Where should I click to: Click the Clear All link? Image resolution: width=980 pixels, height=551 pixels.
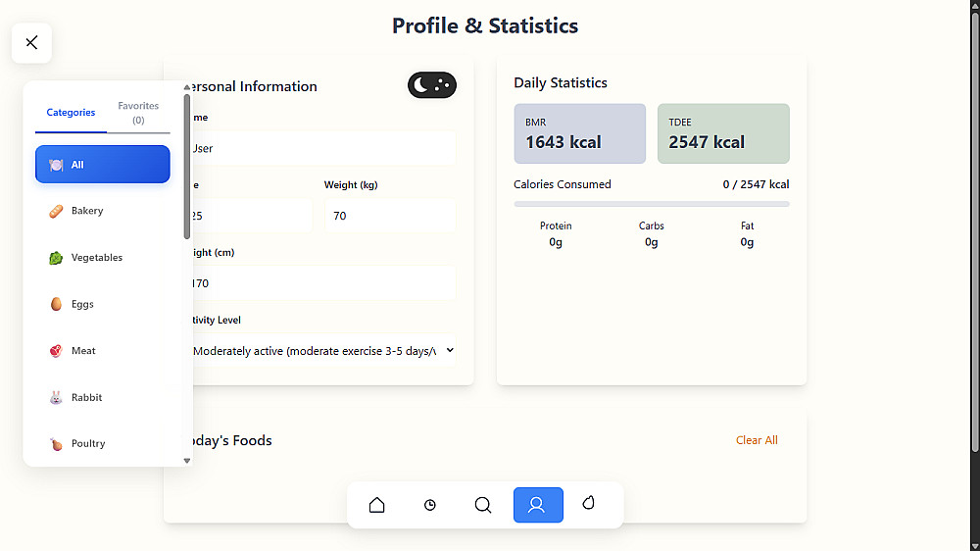coord(757,440)
